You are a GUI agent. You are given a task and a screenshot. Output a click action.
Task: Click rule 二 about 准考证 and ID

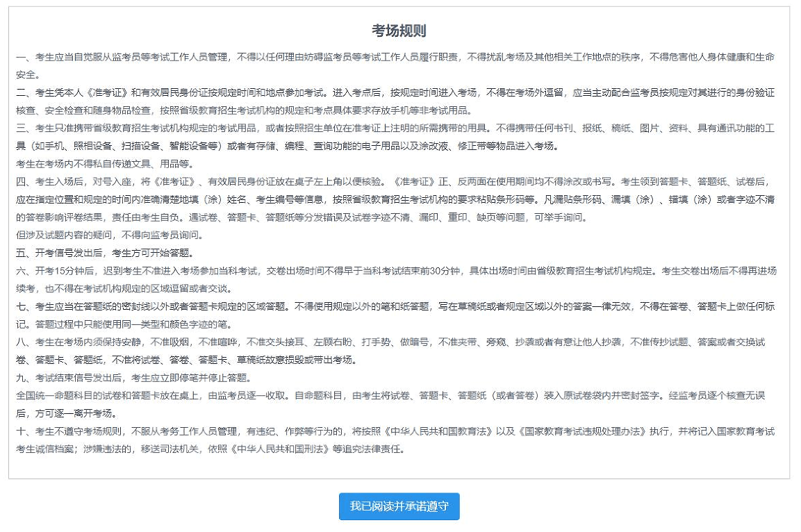coord(395,101)
